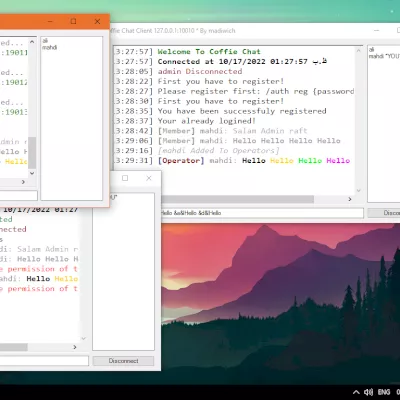Image resolution: width=400 pixels, height=400 pixels.
Task: Click the horizontal scrollbar thumb in Coffie Chat Client
Action: click(238, 199)
